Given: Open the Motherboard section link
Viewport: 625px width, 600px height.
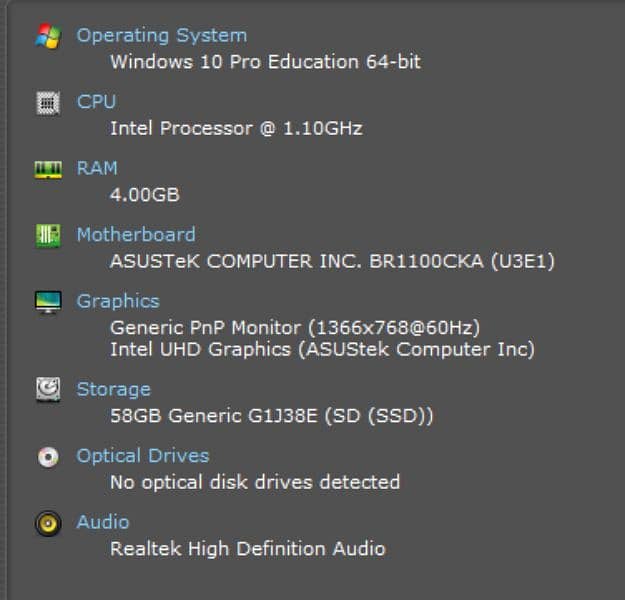Looking at the screenshot, I should coord(136,235).
